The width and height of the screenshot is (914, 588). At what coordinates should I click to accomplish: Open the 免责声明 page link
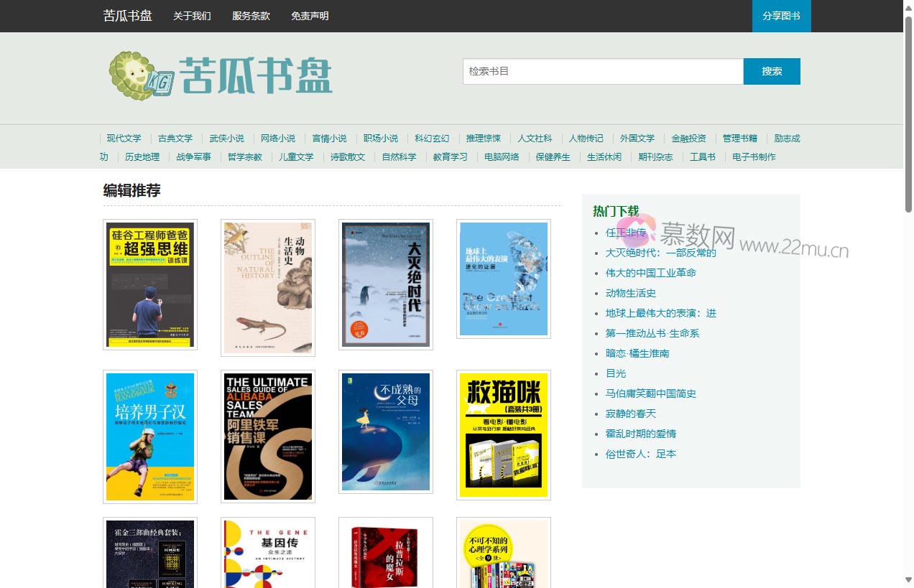310,16
